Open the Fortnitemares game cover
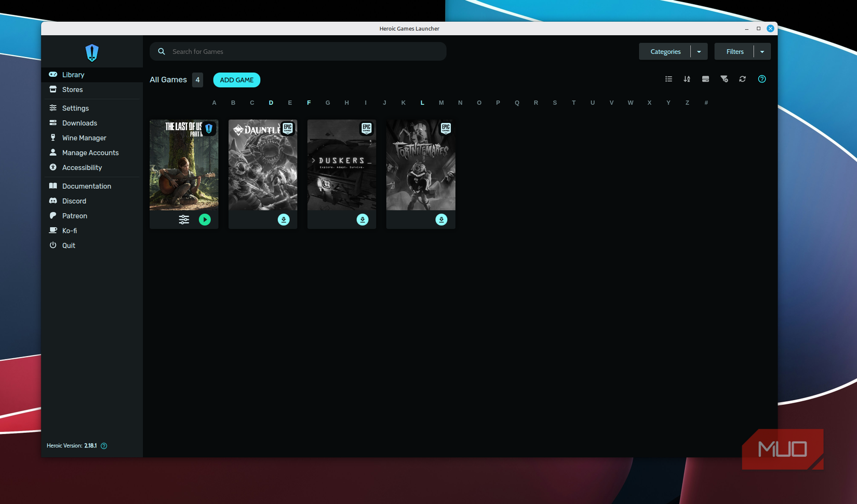 click(421, 165)
